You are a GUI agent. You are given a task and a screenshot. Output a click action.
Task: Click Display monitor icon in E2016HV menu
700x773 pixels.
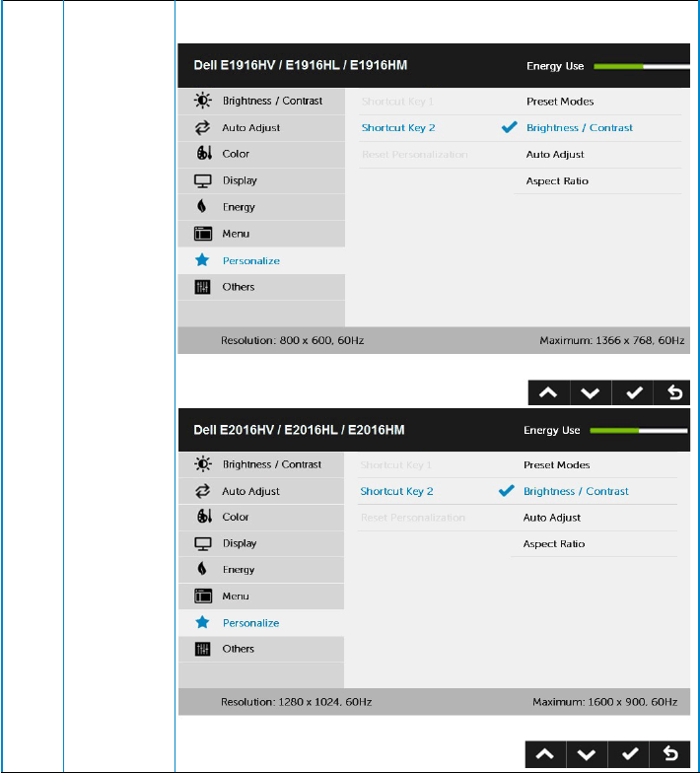pyautogui.click(x=202, y=544)
